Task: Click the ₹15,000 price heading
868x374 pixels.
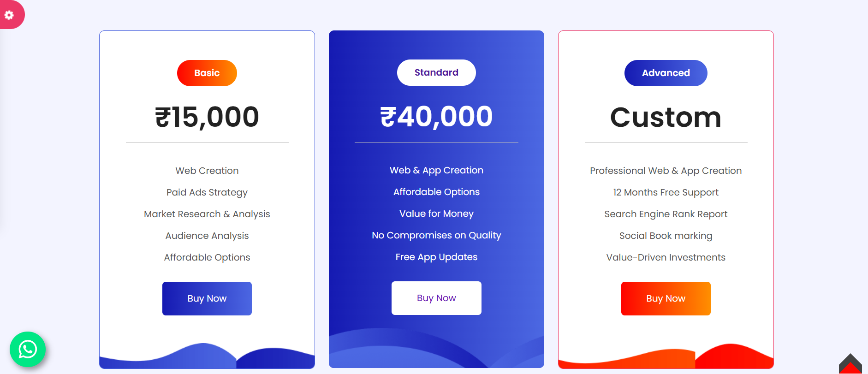Action: click(x=207, y=117)
